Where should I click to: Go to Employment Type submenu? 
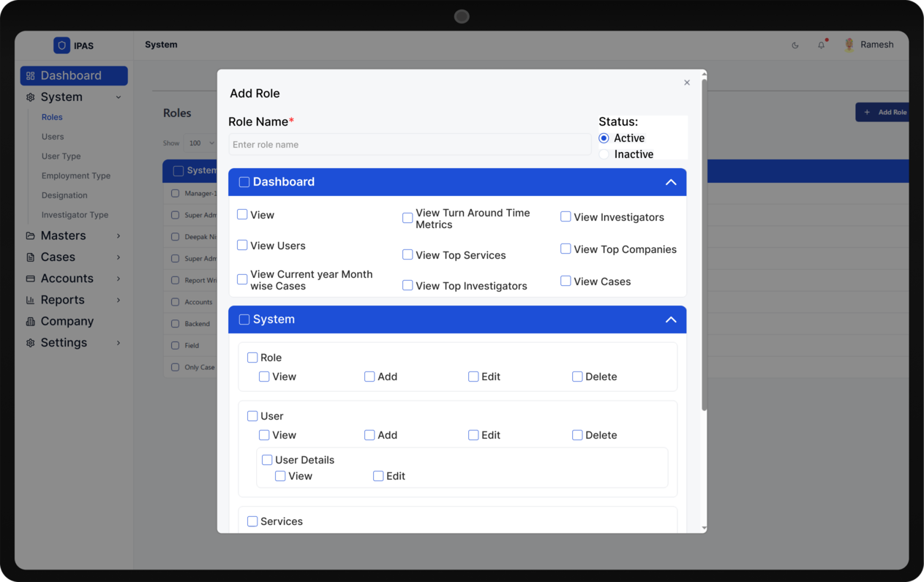pyautogui.click(x=76, y=175)
